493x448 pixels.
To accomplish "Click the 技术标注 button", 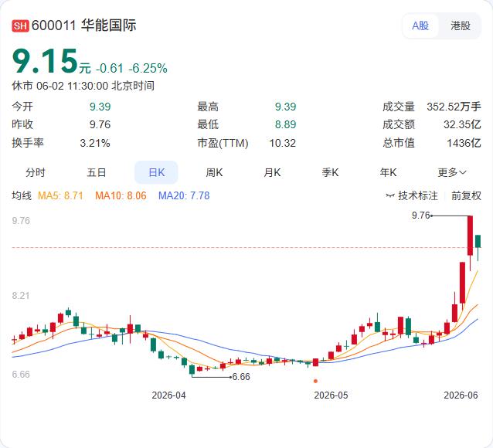I will 412,196.
